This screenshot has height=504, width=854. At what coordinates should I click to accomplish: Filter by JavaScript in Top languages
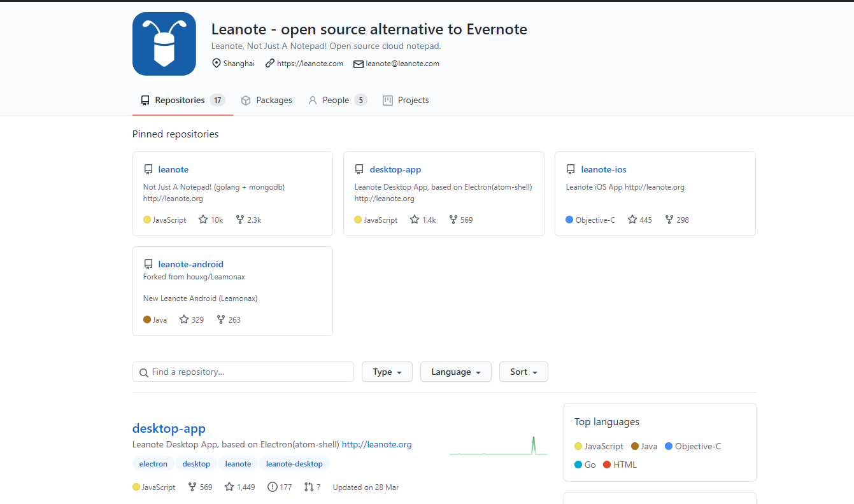coord(599,446)
